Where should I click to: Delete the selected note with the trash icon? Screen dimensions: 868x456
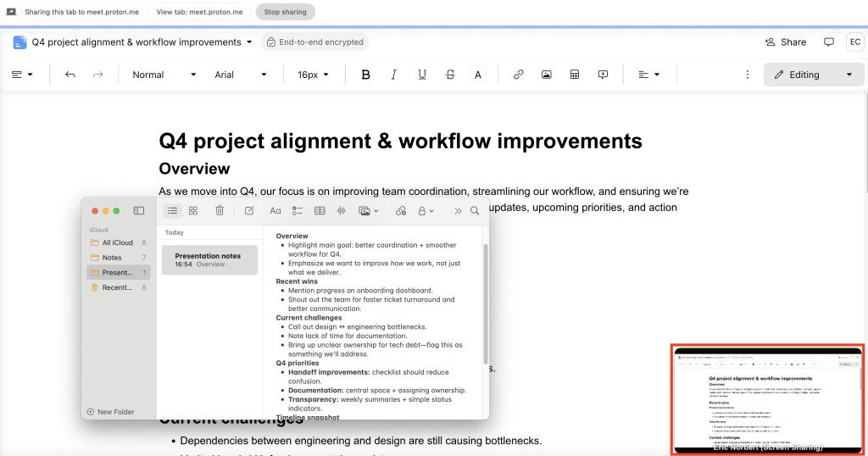(220, 211)
